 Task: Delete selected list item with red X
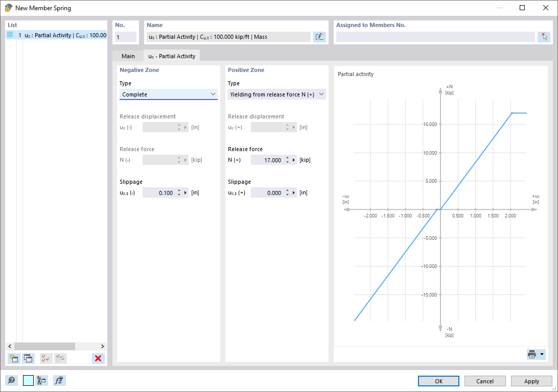(x=98, y=358)
